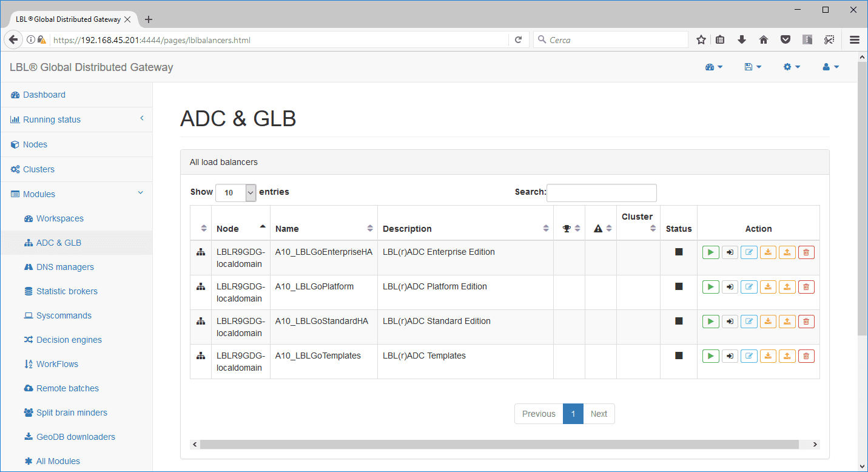Expand the Running status menu
The image size is (868, 472).
pos(76,120)
